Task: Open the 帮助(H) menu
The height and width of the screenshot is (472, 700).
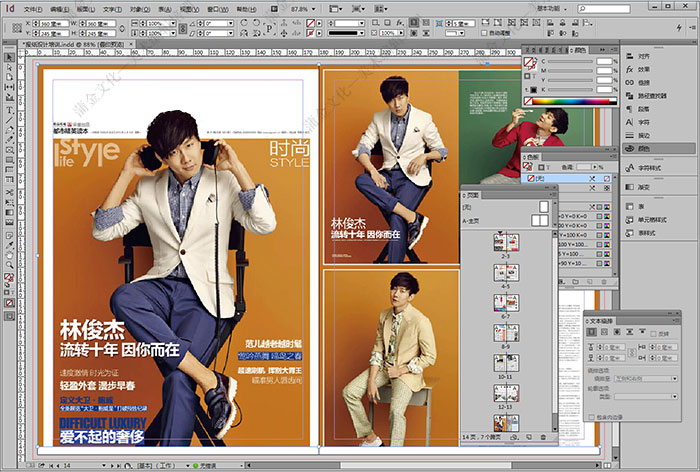Action: 246,9
